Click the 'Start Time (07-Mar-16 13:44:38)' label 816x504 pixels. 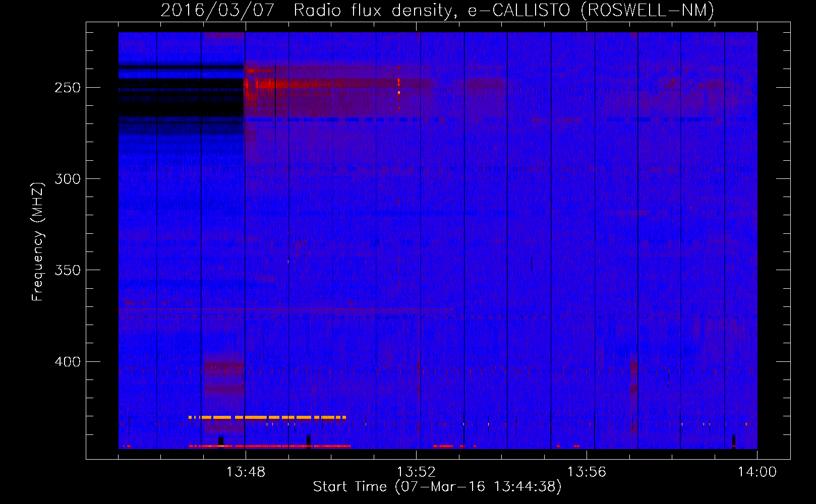tap(437, 487)
